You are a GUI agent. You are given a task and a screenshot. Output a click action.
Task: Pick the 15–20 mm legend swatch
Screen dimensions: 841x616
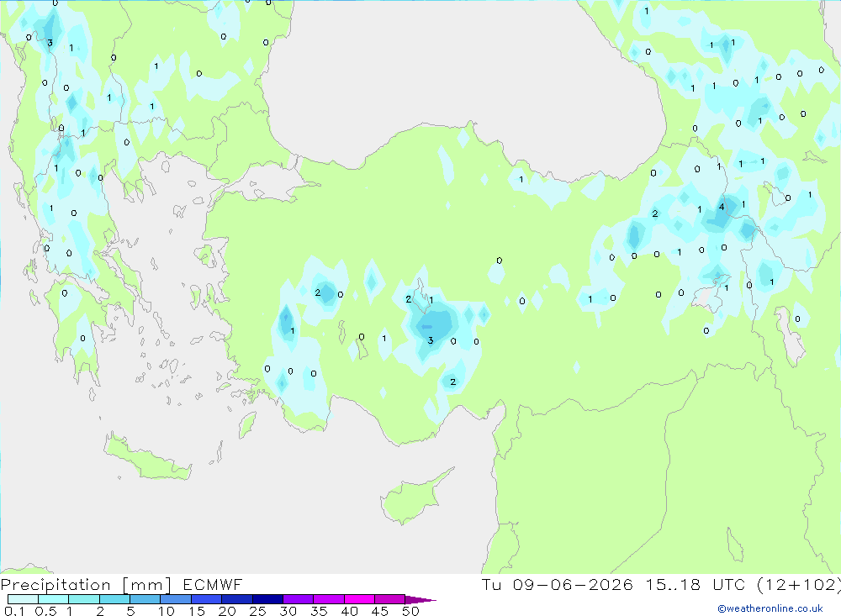(x=206, y=599)
